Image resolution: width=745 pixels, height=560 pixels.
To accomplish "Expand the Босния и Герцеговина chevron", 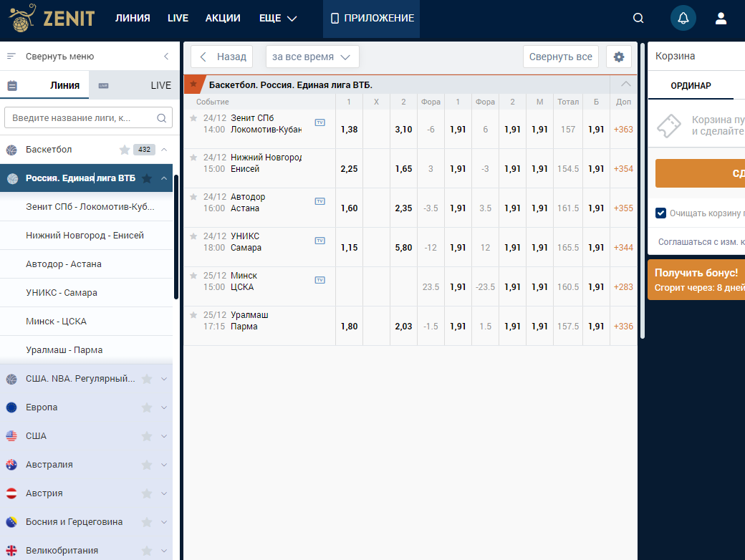I will point(164,522).
